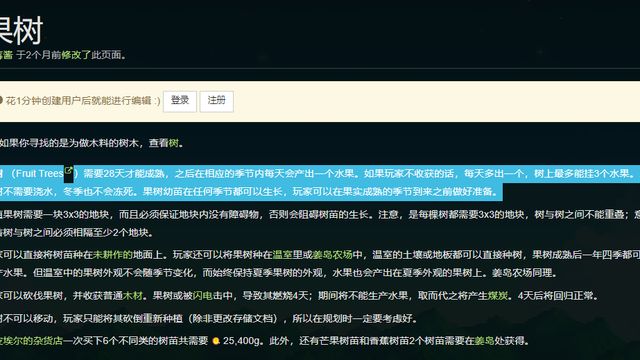Click the gold coin icon before 25,400g
640x360 pixels.
[216, 341]
